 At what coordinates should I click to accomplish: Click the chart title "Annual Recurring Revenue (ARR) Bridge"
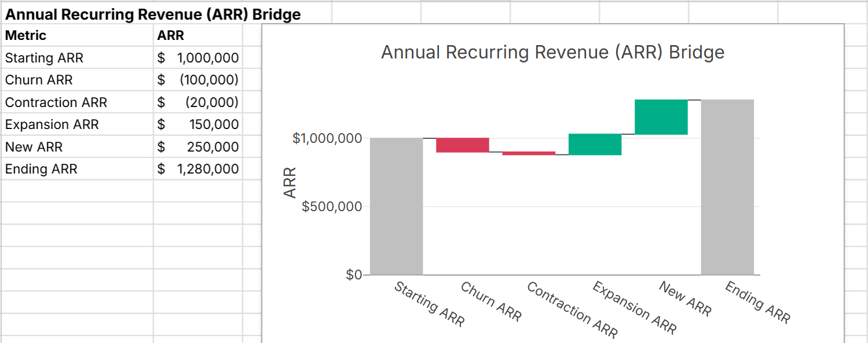[x=552, y=52]
